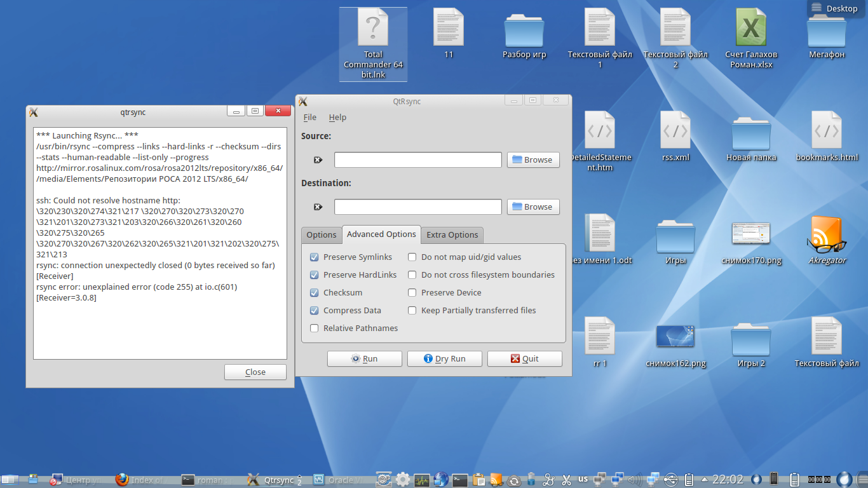The image size is (868, 488).
Task: Click the settings gear icon in taskbar
Action: [x=402, y=480]
